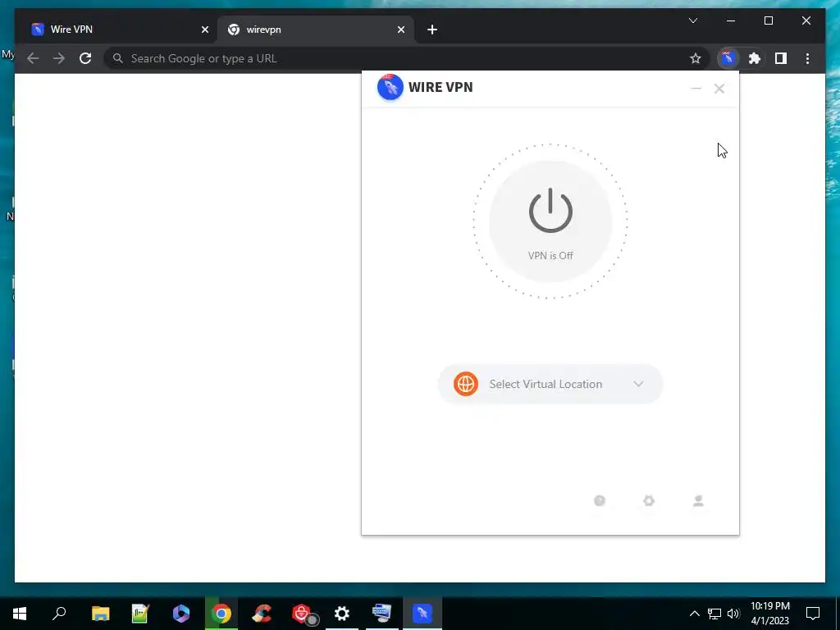Image resolution: width=840 pixels, height=630 pixels.
Task: Click the blue hexagon taskbar app
Action: [x=181, y=614]
